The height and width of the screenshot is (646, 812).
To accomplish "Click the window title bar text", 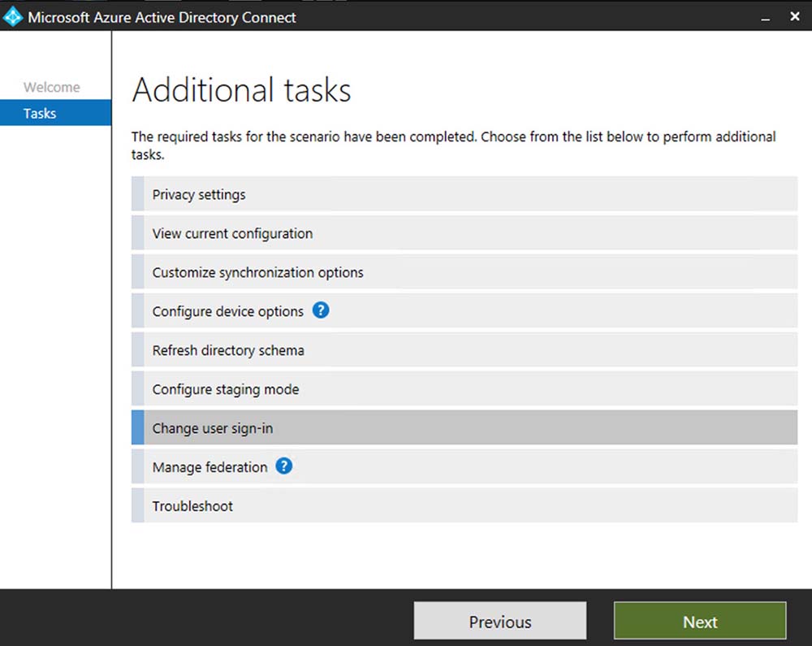I will tap(162, 17).
